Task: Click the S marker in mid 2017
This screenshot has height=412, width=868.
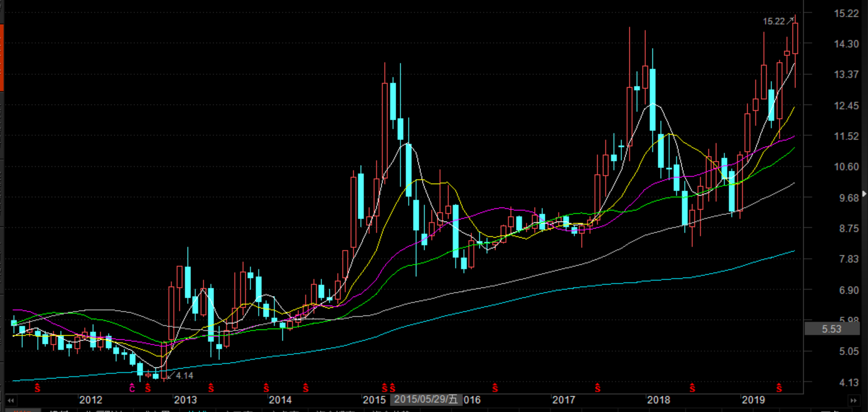Action: click(597, 389)
